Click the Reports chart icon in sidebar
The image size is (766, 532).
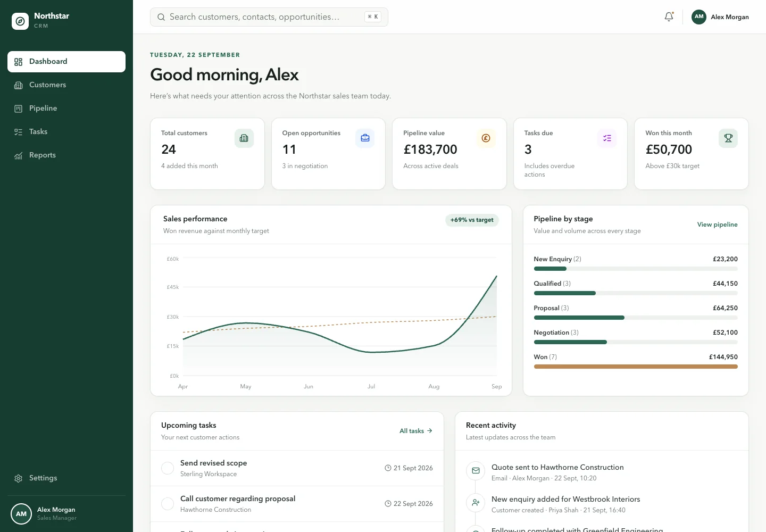coord(19,155)
